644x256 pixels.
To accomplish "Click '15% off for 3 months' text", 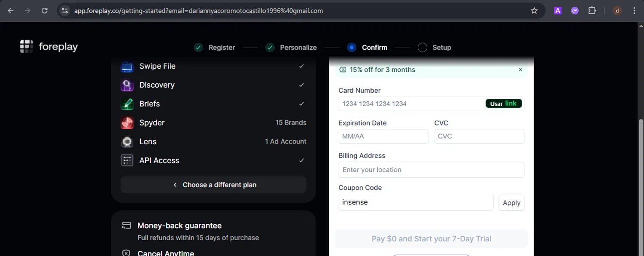I will coord(383,70).
